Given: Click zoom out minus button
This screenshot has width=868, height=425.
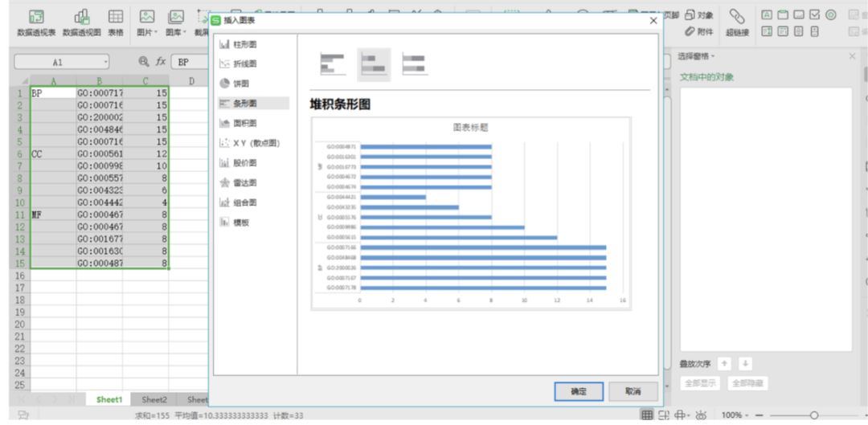Looking at the screenshot, I should click(759, 415).
